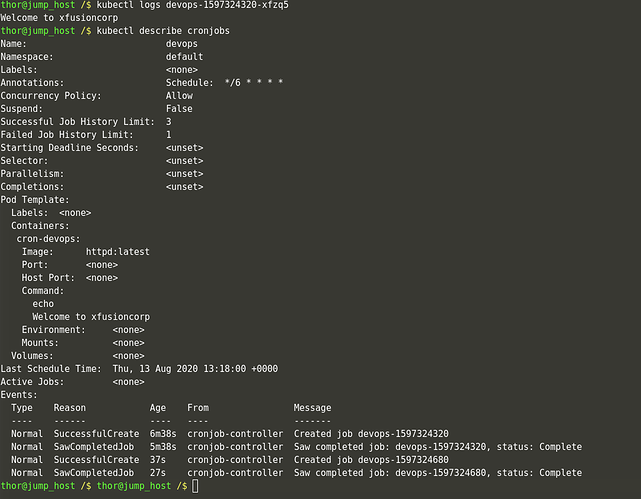The height and width of the screenshot is (499, 641).
Task: Click the Concurrency Policy value 'Allow'
Action: click(x=179, y=96)
